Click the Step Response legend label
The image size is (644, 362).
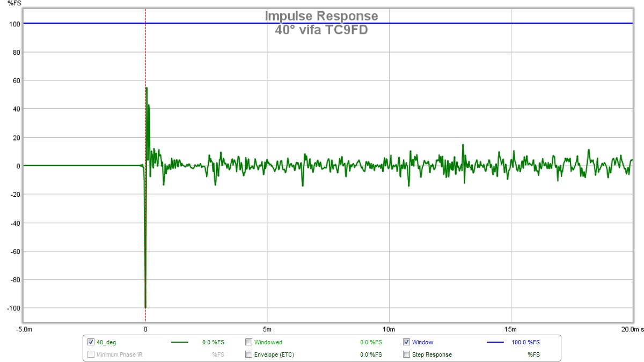tap(432, 354)
